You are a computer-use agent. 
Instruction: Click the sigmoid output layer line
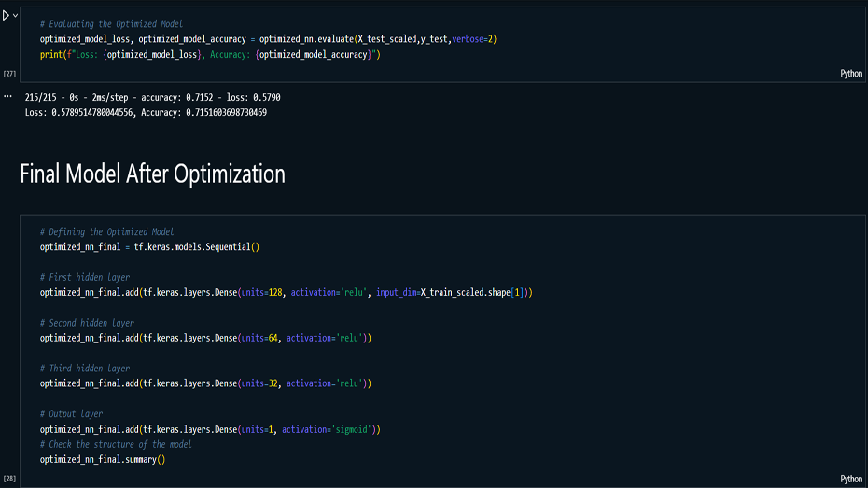click(x=211, y=429)
